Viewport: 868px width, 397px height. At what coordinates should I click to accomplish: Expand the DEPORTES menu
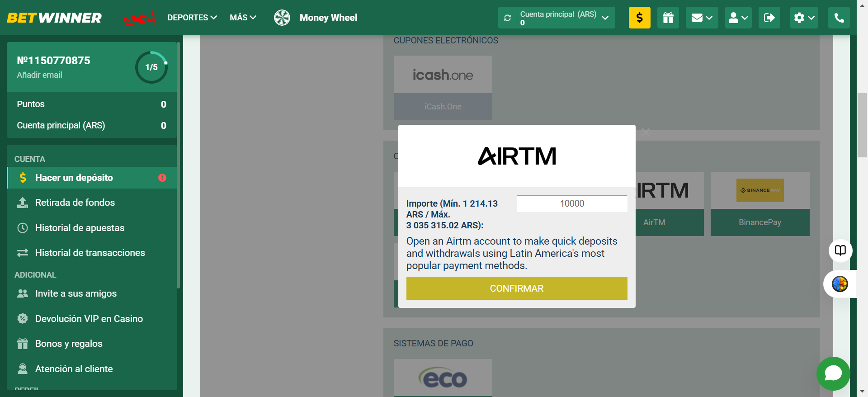click(192, 18)
